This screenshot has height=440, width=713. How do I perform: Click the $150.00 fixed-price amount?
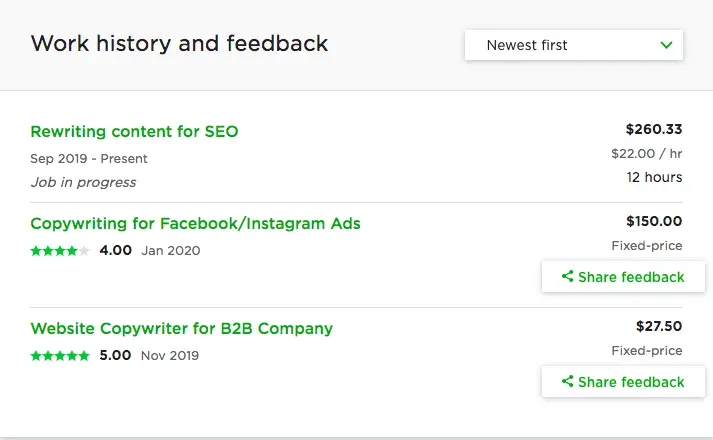pyautogui.click(x=654, y=221)
